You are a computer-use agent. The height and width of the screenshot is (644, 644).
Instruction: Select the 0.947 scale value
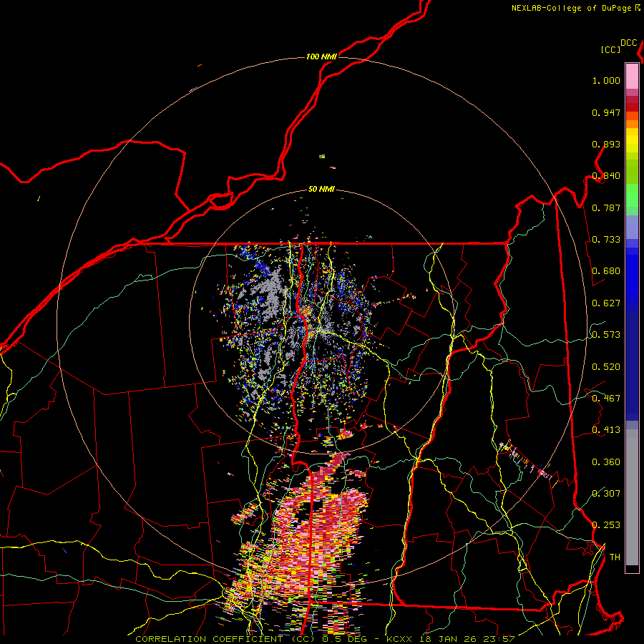(x=606, y=112)
